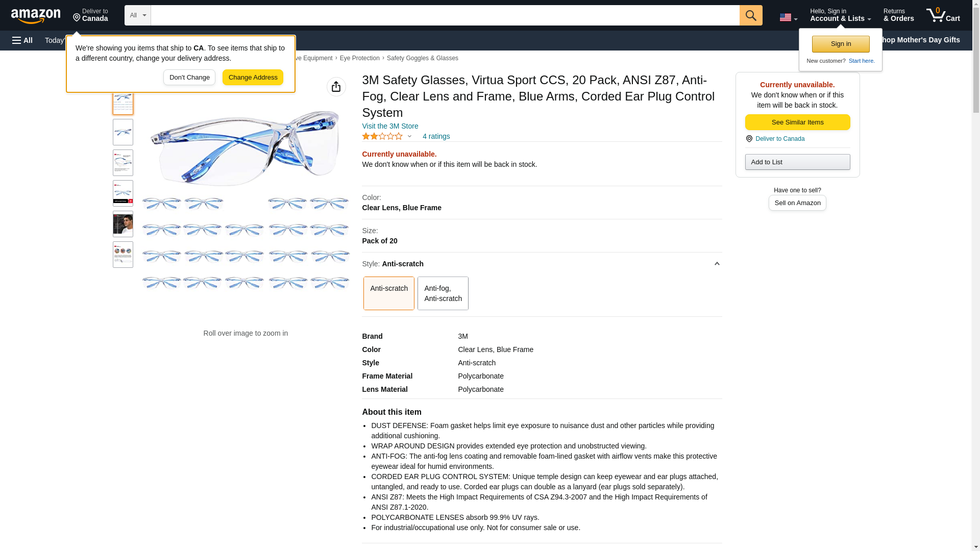Open Visit the 3M Store link

[389, 126]
